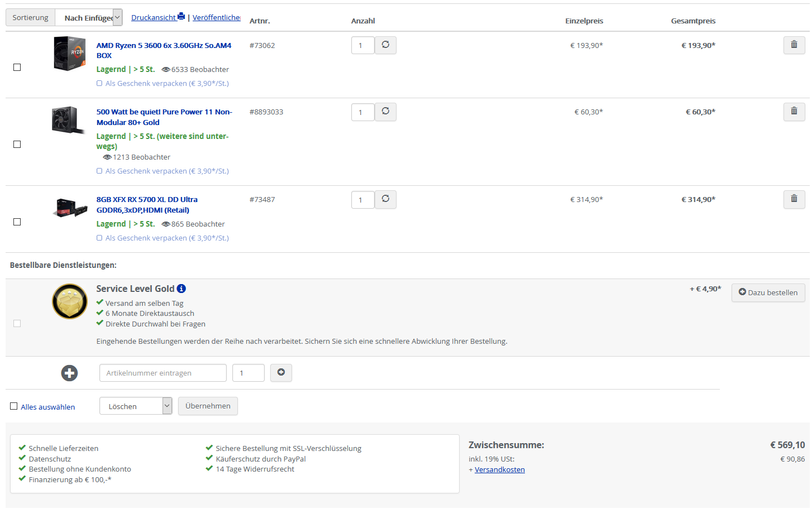
Task: Click article number #8893033
Action: pyautogui.click(x=266, y=112)
